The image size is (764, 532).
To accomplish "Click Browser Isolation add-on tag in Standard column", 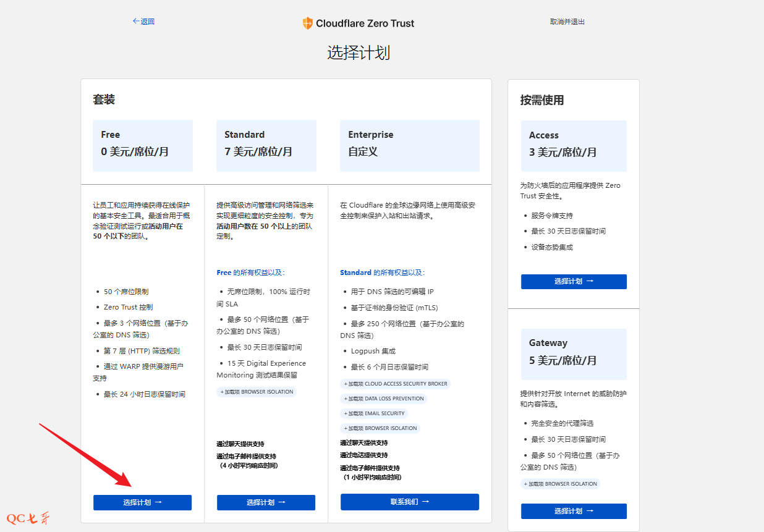I will [x=257, y=392].
